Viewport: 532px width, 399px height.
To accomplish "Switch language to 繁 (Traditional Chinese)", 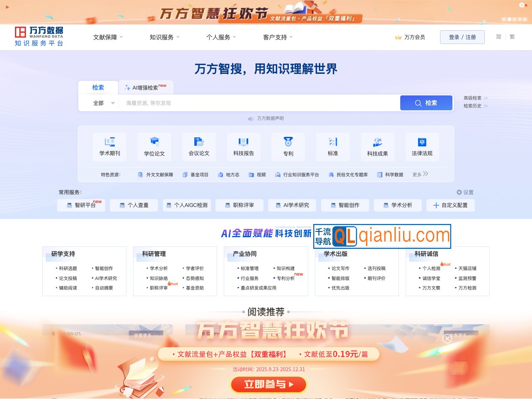I will (512, 37).
